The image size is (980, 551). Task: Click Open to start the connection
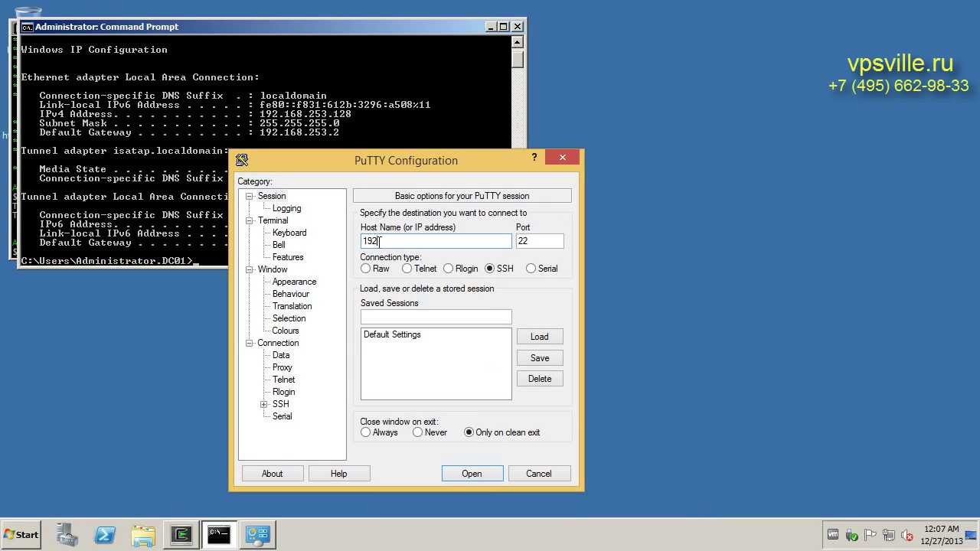coord(472,474)
